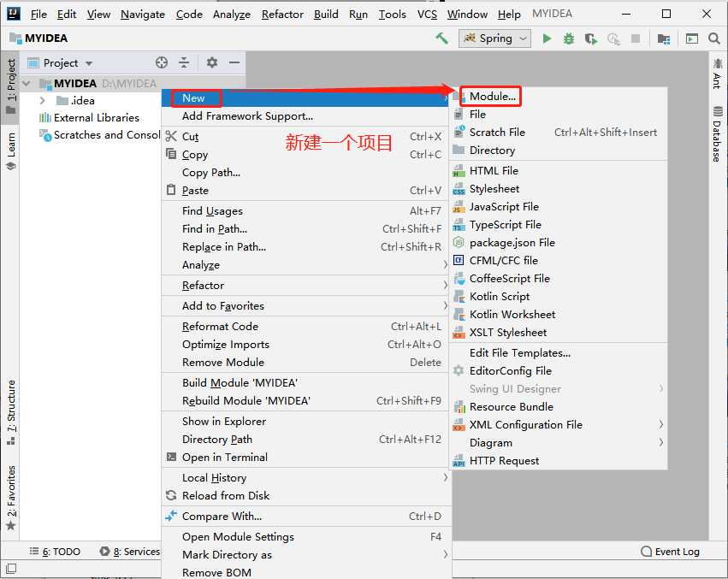Choose Reload from Disk

[x=305, y=496]
